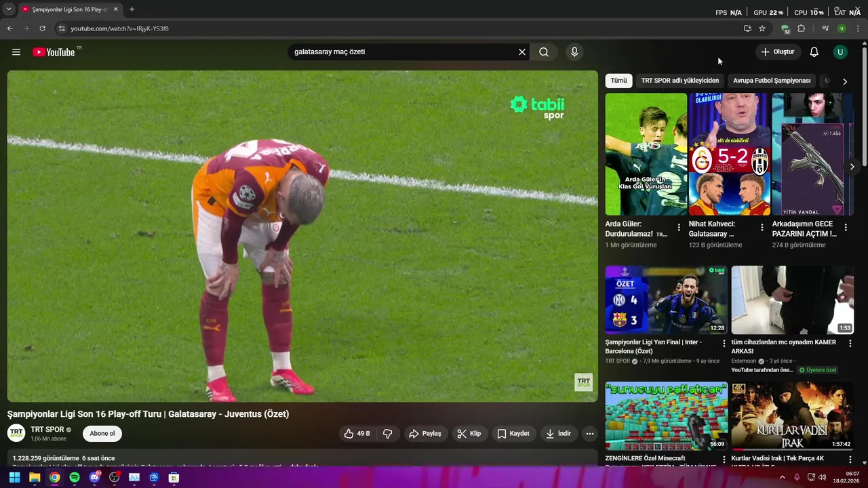Start voice search with microphone
This screenshot has width=868, height=488.
[574, 52]
